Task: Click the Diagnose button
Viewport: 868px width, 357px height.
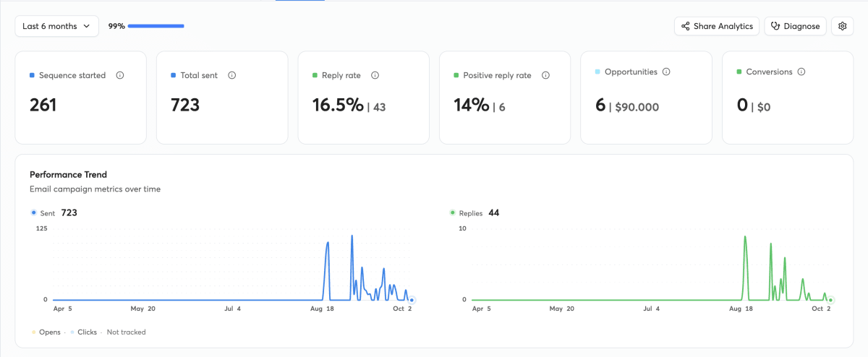Action: click(795, 26)
